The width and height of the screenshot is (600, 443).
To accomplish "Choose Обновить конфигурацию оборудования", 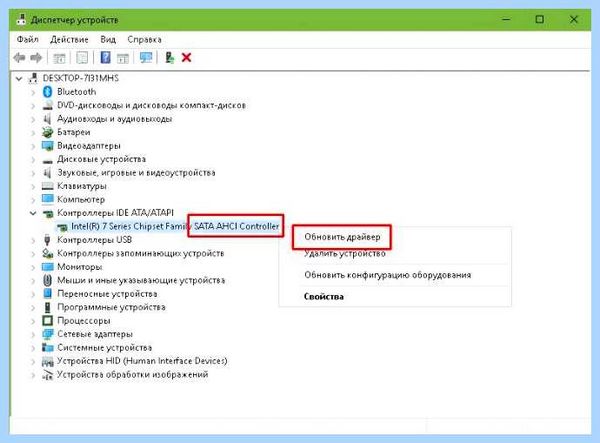I will [388, 275].
